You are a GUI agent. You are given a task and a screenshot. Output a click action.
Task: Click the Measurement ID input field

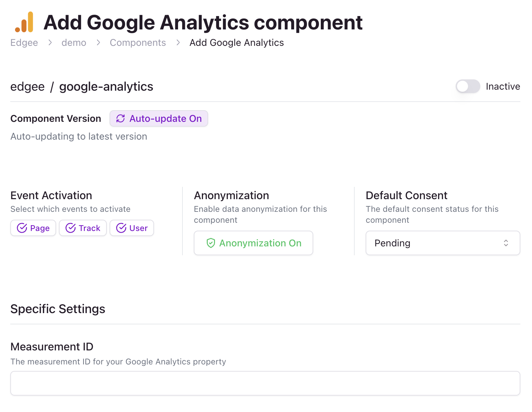click(265, 383)
